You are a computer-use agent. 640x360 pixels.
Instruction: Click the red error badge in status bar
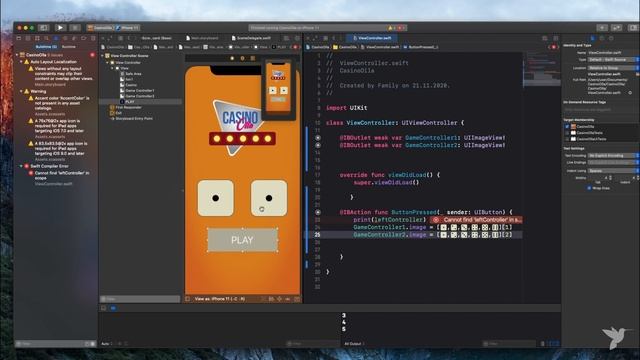400,28
